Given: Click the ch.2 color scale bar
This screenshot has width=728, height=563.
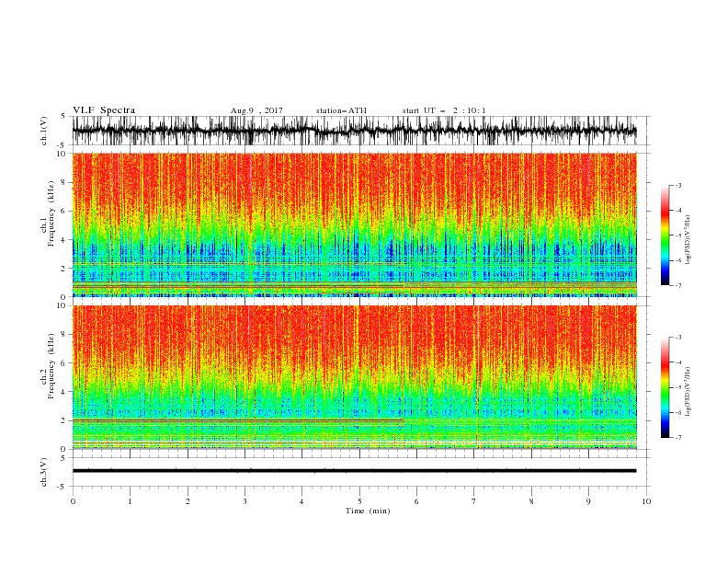Looking at the screenshot, I should pos(665,387).
